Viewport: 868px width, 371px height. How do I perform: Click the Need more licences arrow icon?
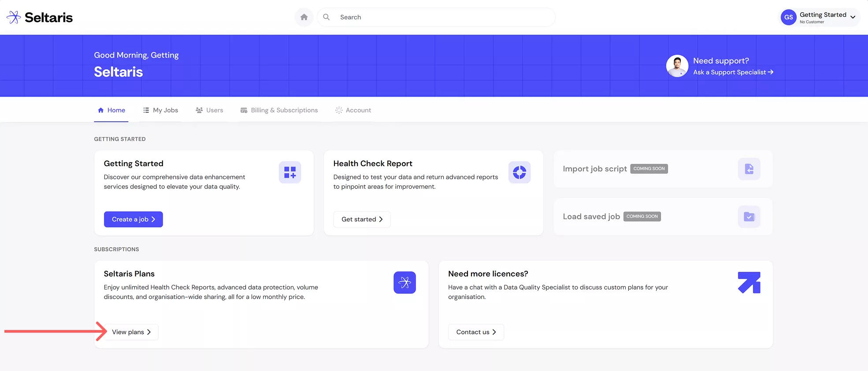[749, 282]
